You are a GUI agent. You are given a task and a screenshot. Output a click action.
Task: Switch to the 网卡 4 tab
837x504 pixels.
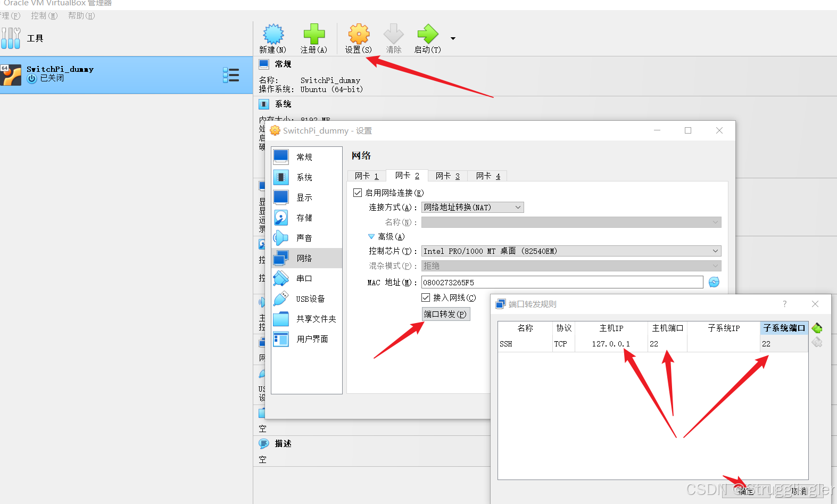(488, 176)
